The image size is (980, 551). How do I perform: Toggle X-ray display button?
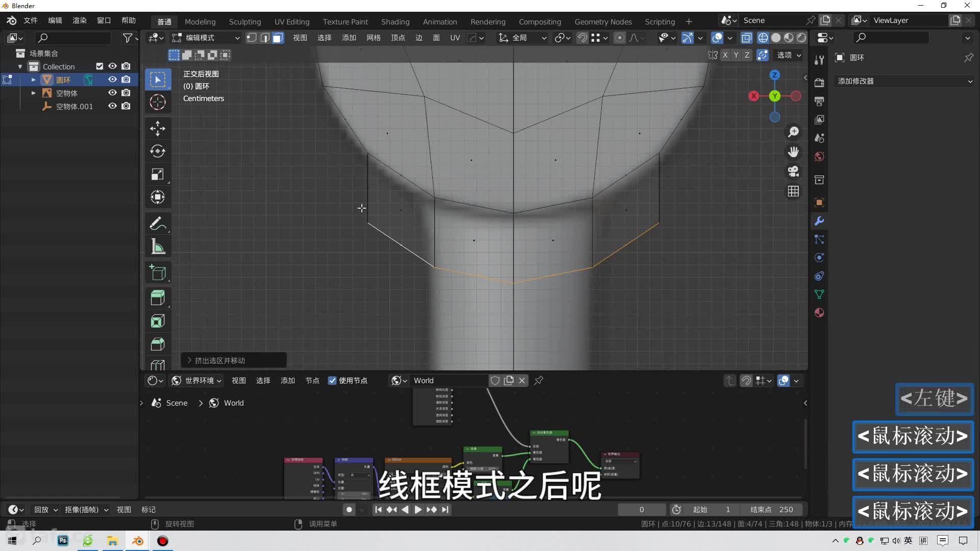pos(746,38)
